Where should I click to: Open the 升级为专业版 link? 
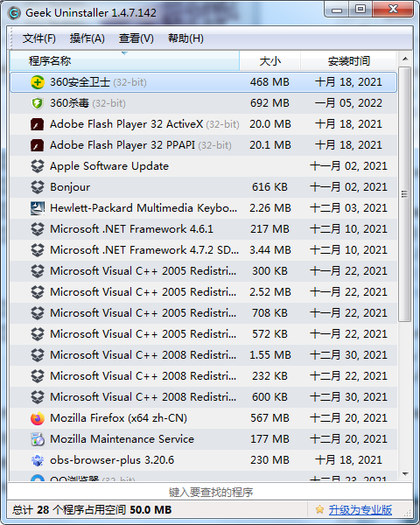click(x=360, y=510)
